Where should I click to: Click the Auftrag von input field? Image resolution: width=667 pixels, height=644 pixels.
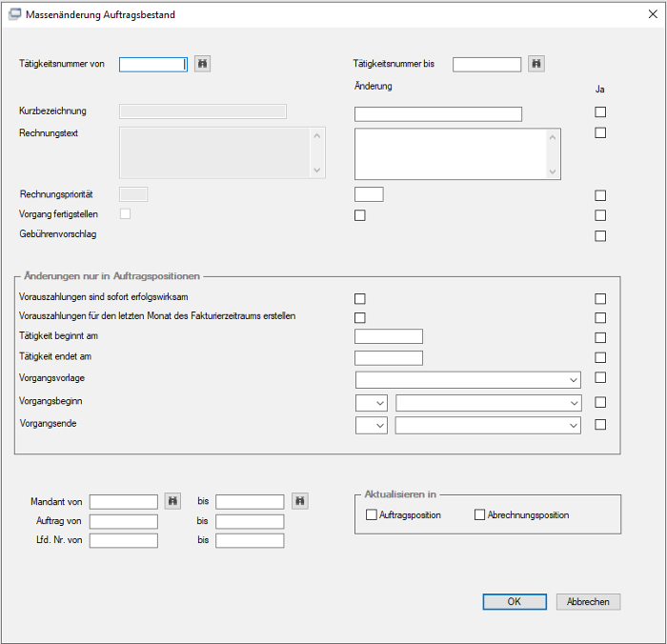tap(123, 521)
